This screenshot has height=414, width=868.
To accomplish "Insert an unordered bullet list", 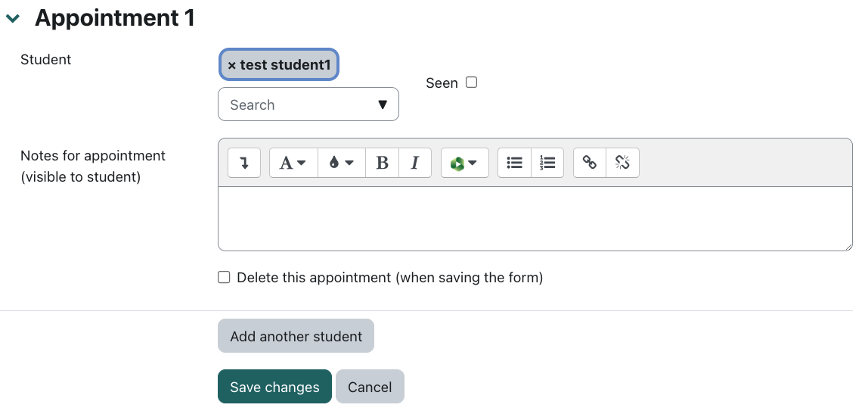I will 515,163.
